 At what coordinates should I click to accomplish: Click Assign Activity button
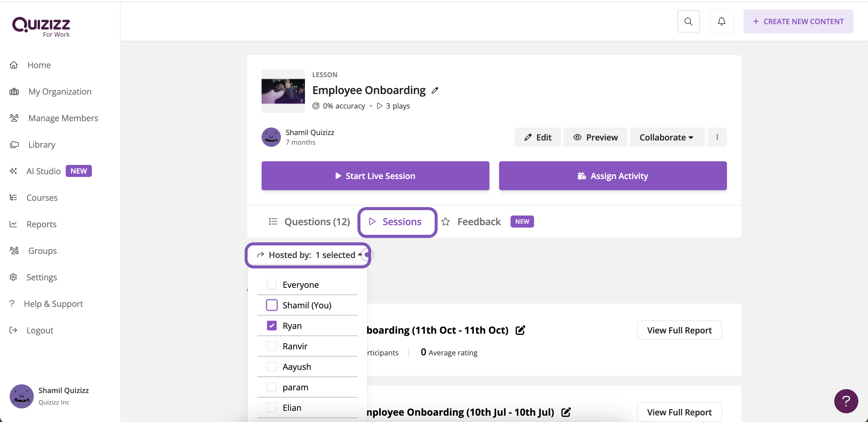click(613, 176)
